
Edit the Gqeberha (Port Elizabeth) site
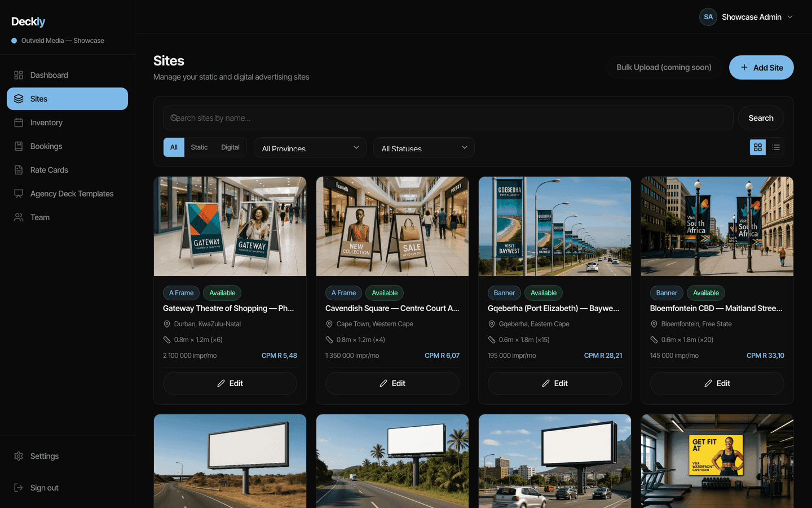click(555, 383)
